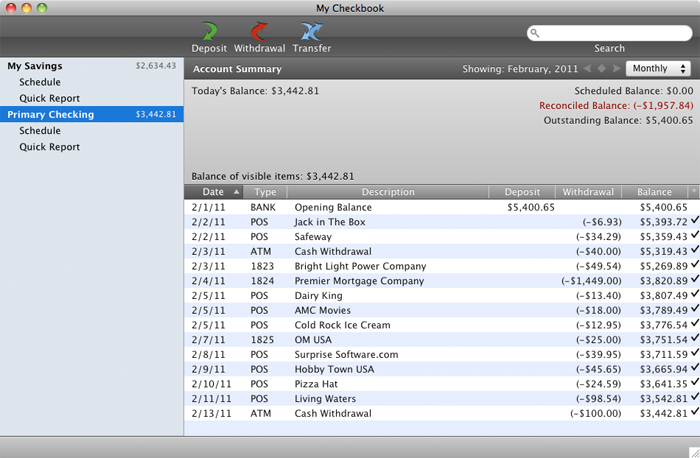Viewport: 700px width, 458px height.
Task: Click the magnifying glass in search field
Action: [537, 33]
